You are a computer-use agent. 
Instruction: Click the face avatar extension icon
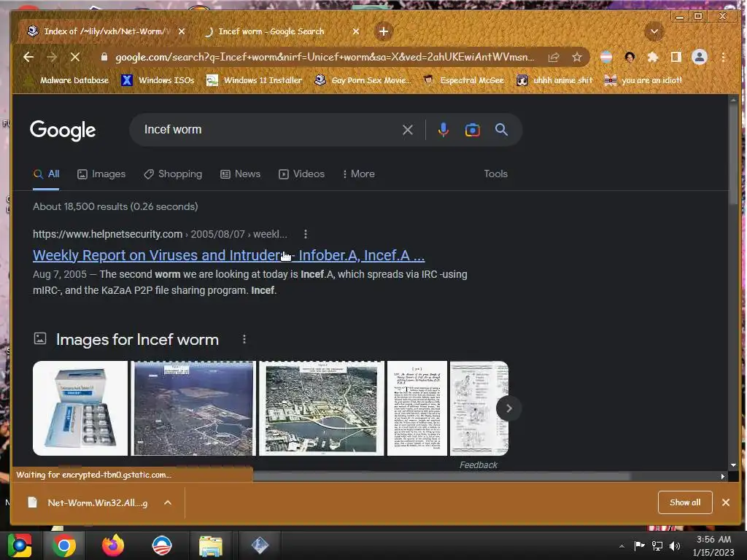[630, 57]
